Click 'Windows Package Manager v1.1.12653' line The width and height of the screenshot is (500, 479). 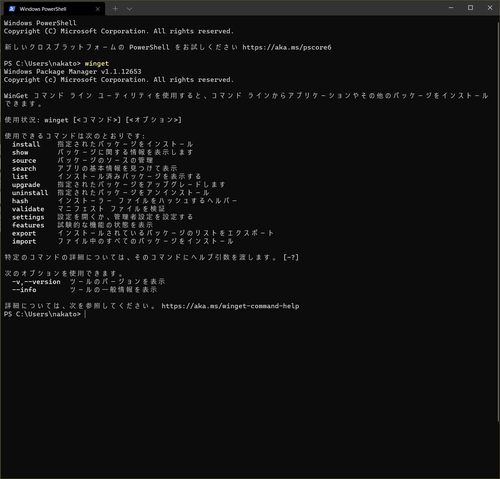tap(73, 72)
